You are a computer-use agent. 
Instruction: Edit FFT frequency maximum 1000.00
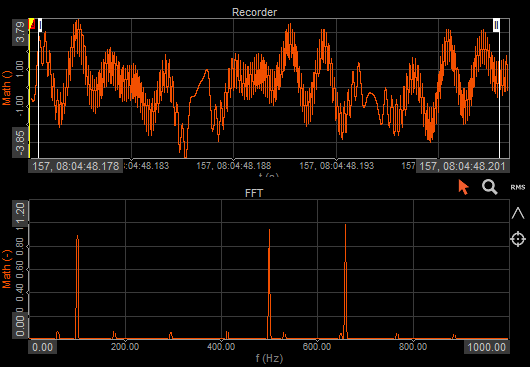pos(487,347)
